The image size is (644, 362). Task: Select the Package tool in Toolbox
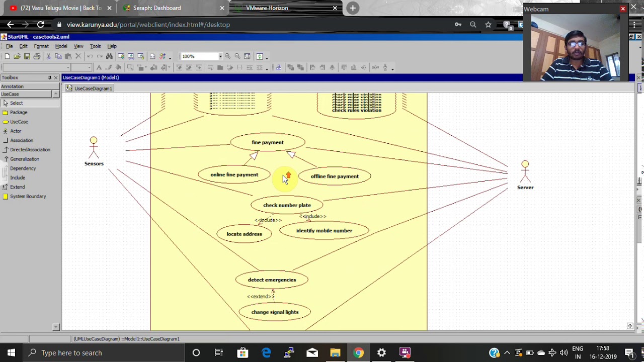coord(19,113)
